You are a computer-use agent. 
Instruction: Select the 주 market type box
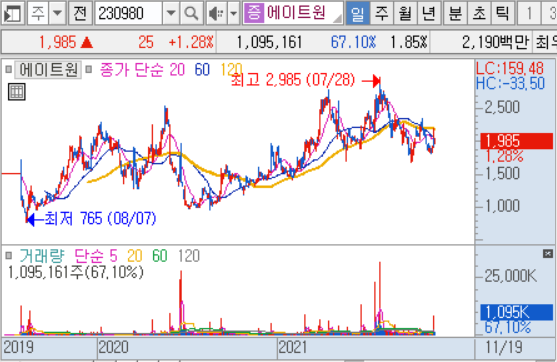point(38,13)
